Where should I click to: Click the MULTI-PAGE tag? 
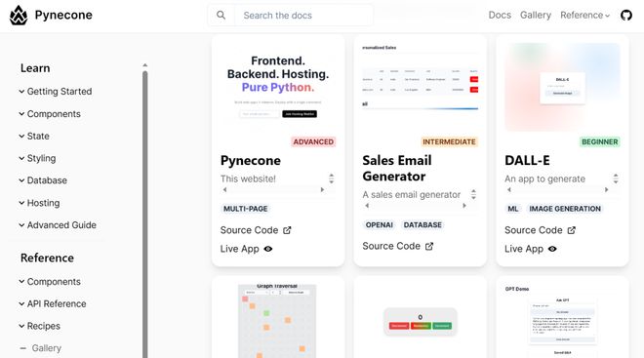pos(246,209)
